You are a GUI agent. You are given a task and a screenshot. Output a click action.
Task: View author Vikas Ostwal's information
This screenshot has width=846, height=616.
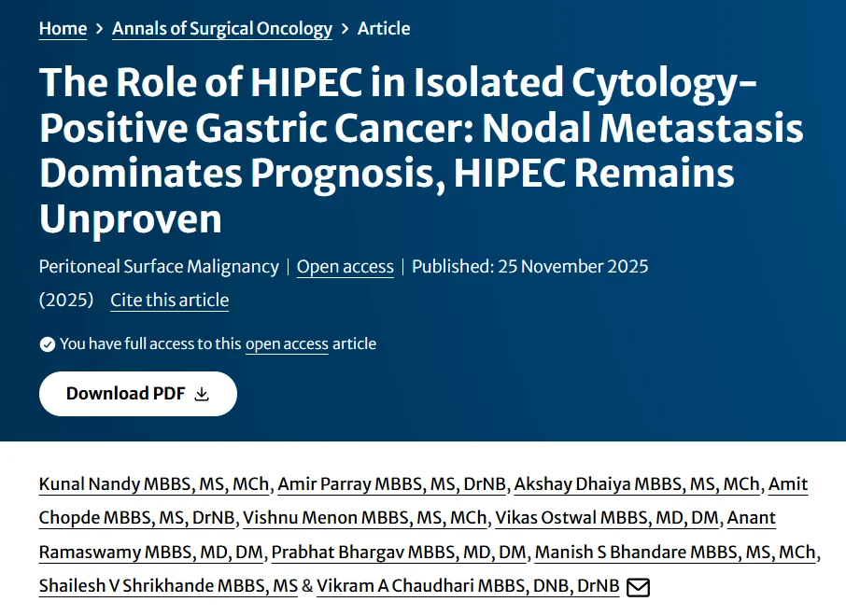(x=607, y=518)
